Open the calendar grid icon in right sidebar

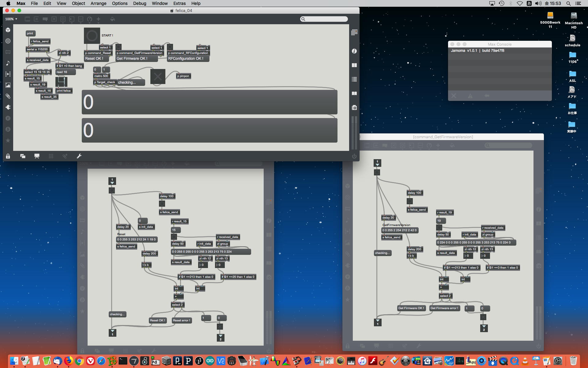[x=354, y=32]
